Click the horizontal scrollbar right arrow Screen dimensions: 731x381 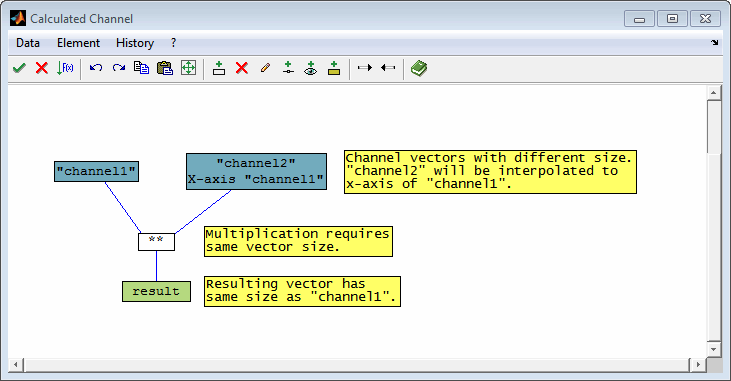[698, 365]
